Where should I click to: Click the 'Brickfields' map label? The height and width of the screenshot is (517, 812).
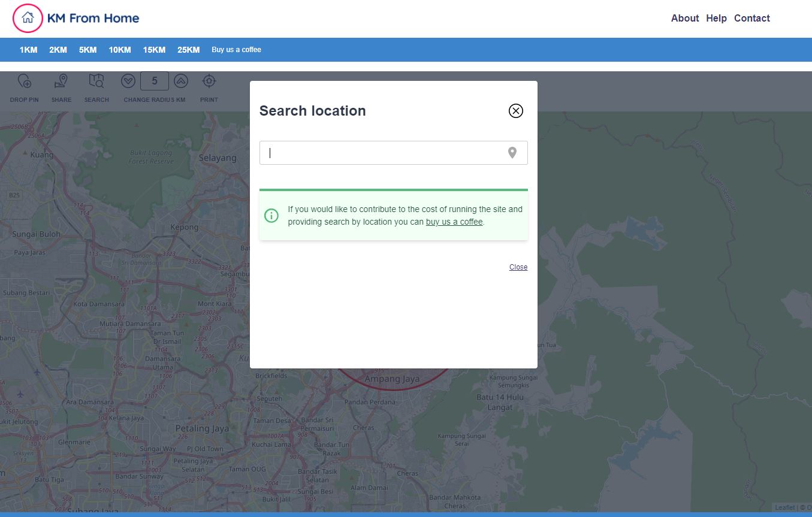[x=271, y=376]
